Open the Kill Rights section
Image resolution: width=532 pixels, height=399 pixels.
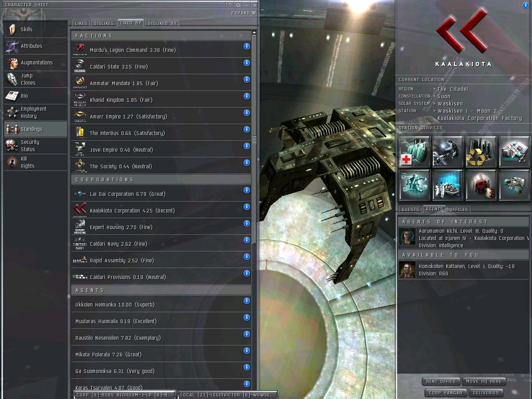point(36,163)
